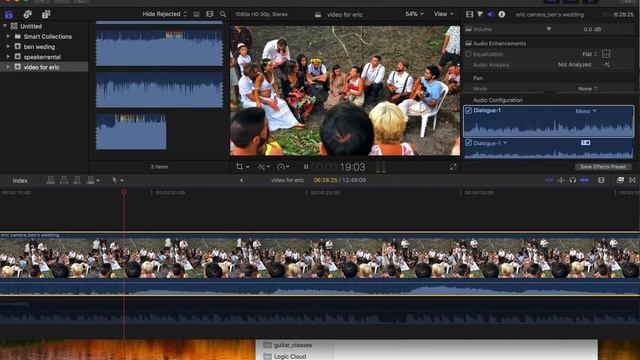This screenshot has height=360, width=640.
Task: Enable the Equalization checkbox
Action: pos(469,54)
